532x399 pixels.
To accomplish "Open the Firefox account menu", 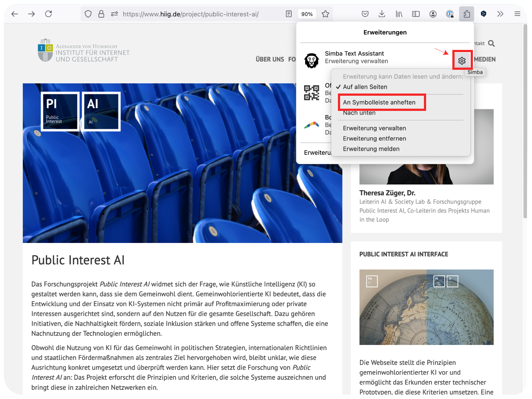I will click(433, 14).
